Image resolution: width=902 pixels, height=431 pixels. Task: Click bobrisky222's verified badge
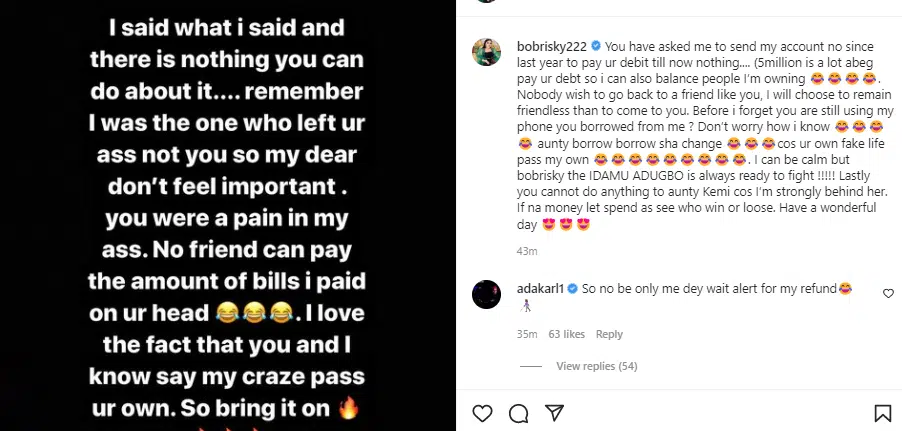[x=596, y=46]
